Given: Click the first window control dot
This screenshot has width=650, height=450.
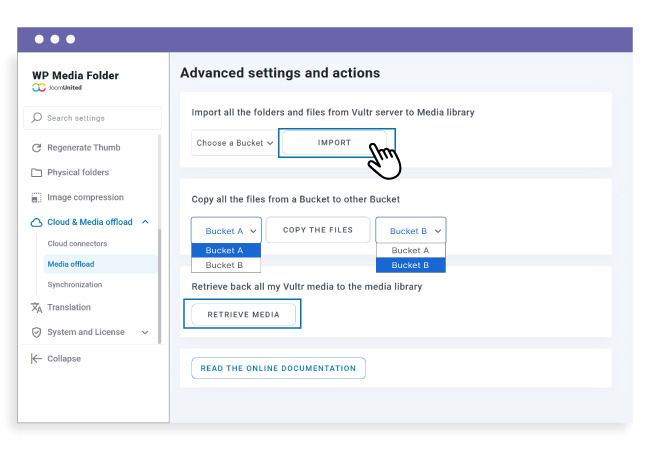Looking at the screenshot, I should [39, 39].
